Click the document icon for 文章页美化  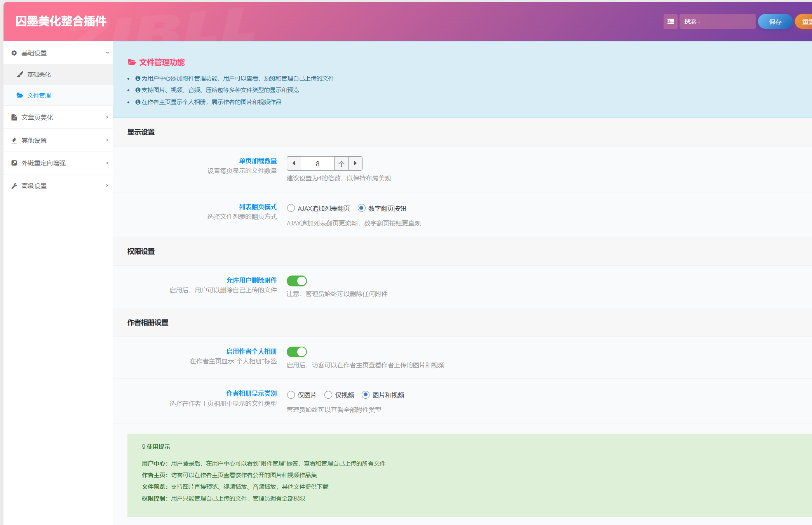pos(14,117)
